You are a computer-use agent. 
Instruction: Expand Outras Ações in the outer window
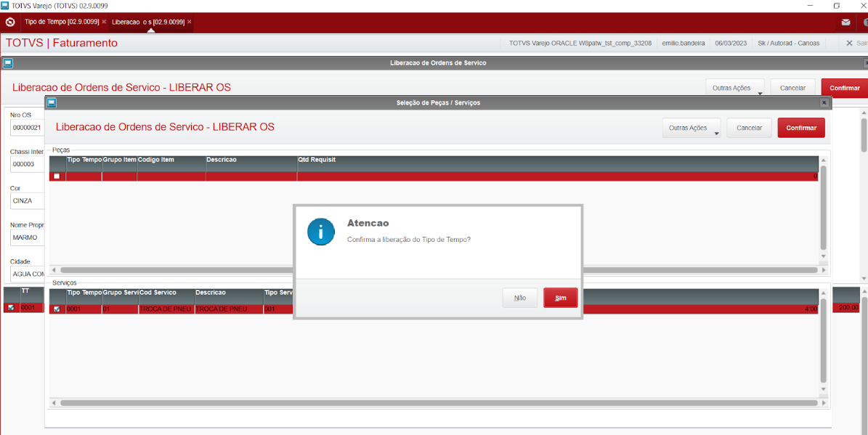tap(734, 88)
